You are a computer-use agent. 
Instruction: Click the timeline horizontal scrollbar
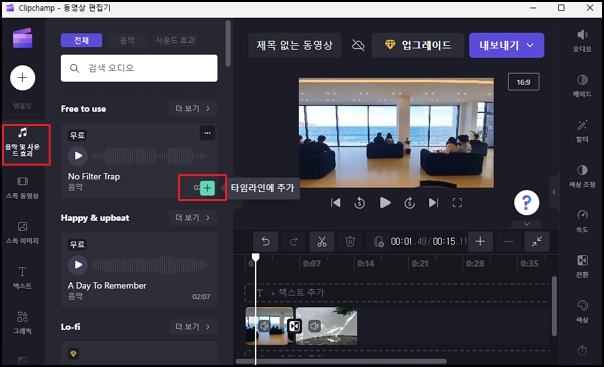pos(341,361)
